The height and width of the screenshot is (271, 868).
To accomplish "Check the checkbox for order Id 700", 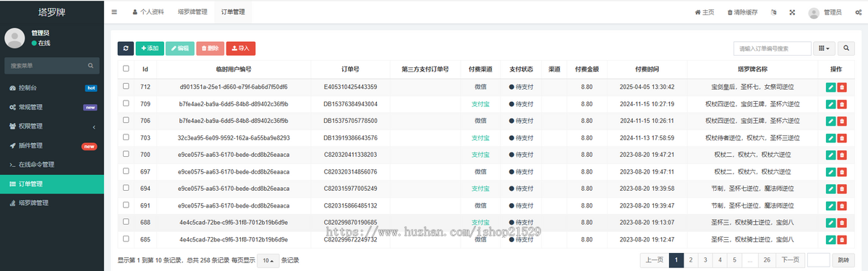I will [126, 155].
